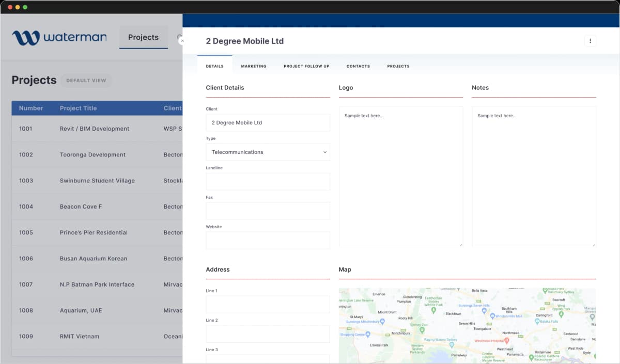The height and width of the screenshot is (364, 620).
Task: Click the Waterman logo
Action: pyautogui.click(x=59, y=37)
